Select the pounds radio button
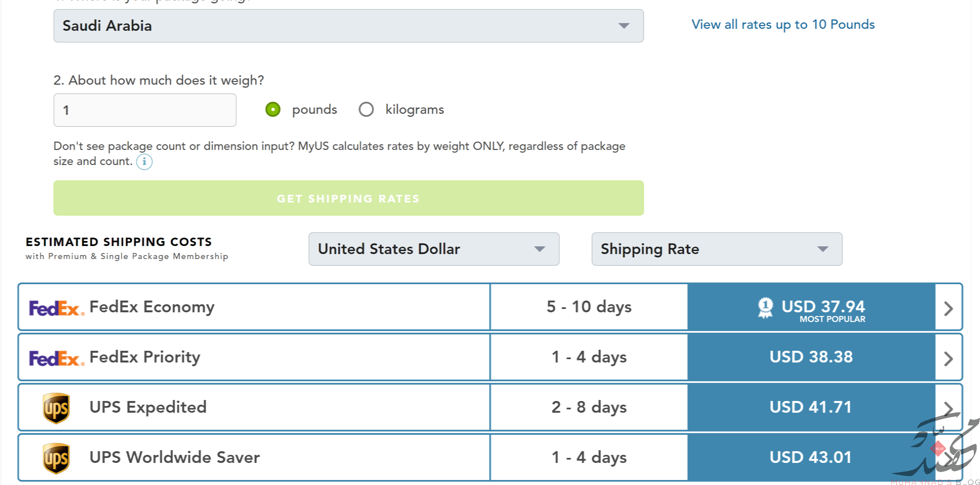Viewport: 980px width, 485px height. point(273,109)
